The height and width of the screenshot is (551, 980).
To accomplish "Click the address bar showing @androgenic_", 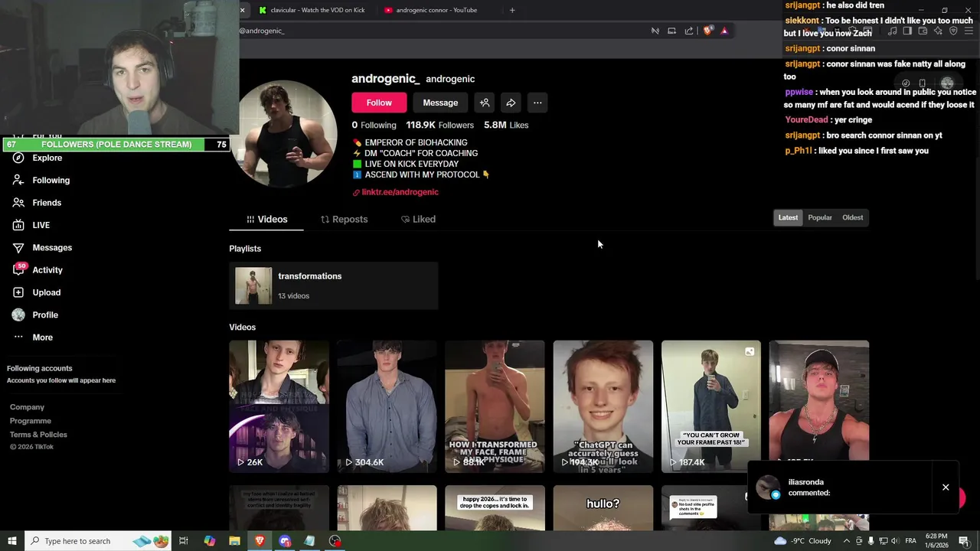I will (440, 31).
